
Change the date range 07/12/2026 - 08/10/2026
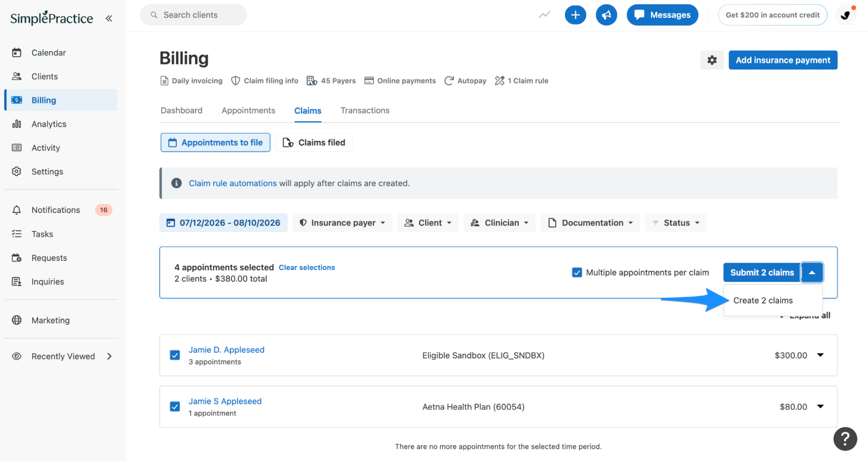(x=224, y=223)
